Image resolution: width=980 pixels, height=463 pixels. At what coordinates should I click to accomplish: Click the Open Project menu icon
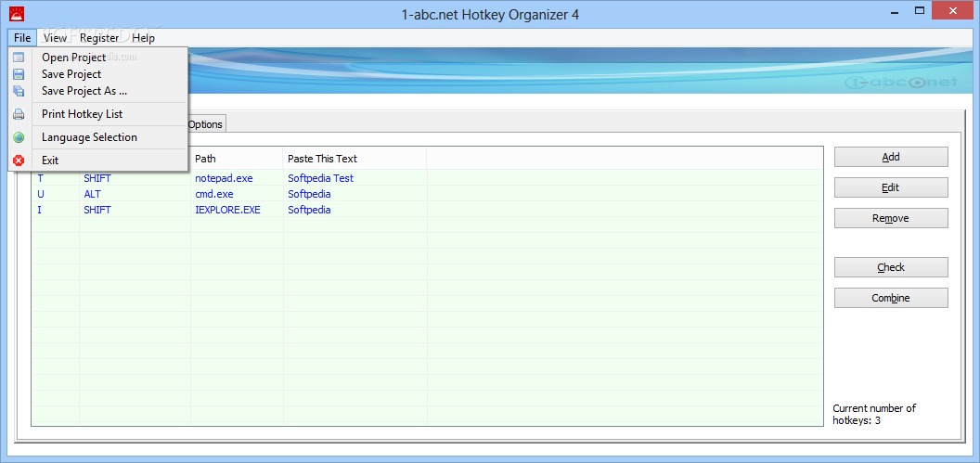click(x=19, y=58)
